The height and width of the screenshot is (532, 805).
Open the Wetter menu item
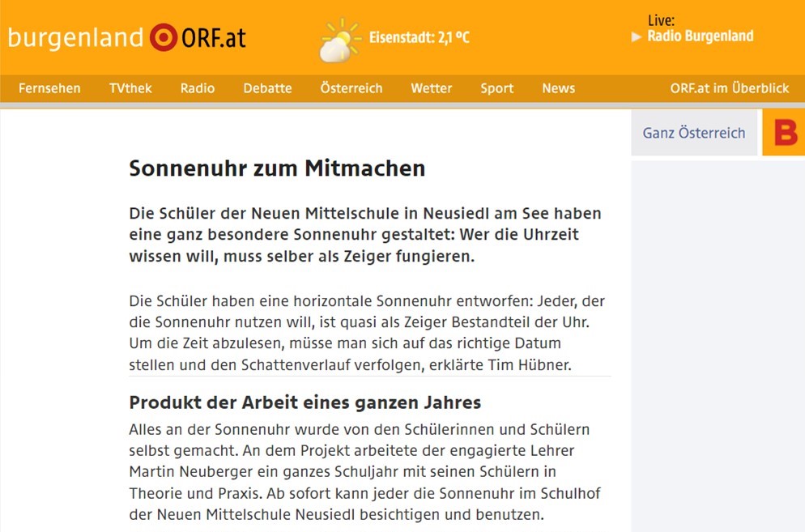click(x=431, y=88)
